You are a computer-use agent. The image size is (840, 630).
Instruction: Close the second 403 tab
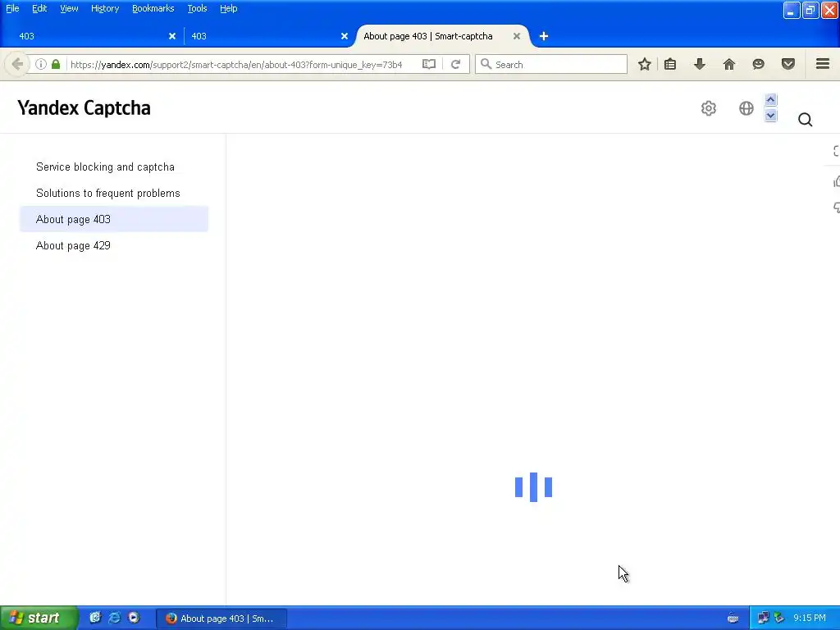pyautogui.click(x=345, y=36)
